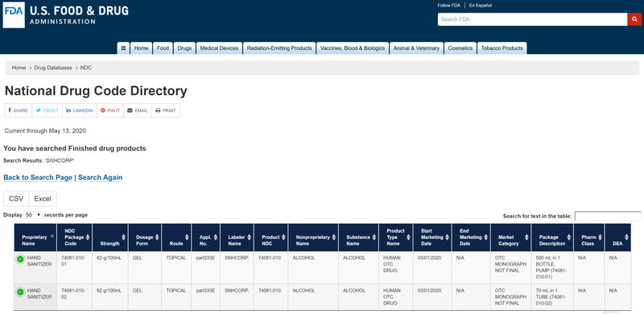The height and width of the screenshot is (314, 644).
Task: Click the PRINT printer icon
Action: click(158, 110)
